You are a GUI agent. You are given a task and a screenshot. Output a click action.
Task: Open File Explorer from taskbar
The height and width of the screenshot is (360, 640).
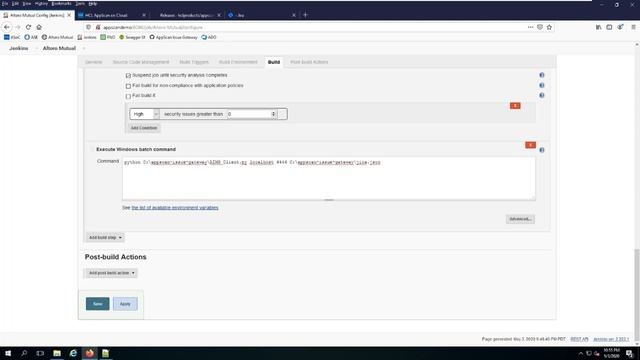[57, 353]
